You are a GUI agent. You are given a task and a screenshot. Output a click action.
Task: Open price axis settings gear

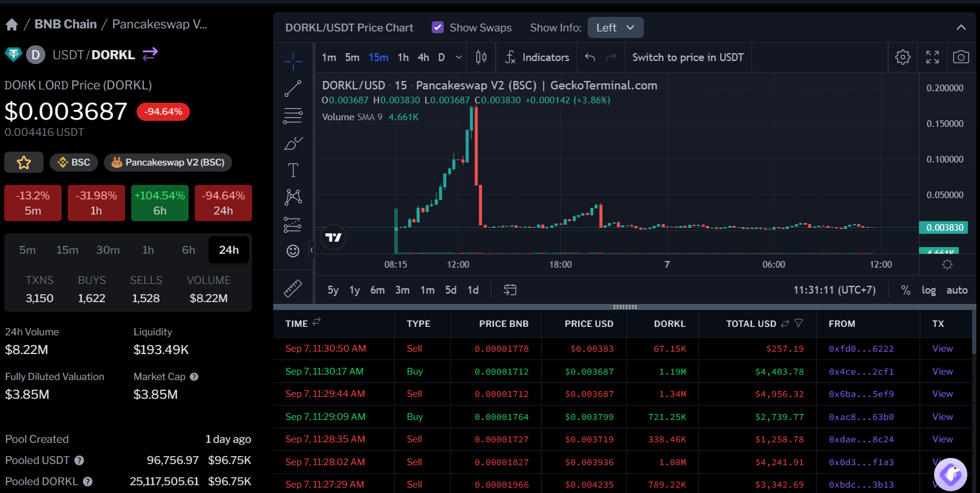pyautogui.click(x=947, y=265)
